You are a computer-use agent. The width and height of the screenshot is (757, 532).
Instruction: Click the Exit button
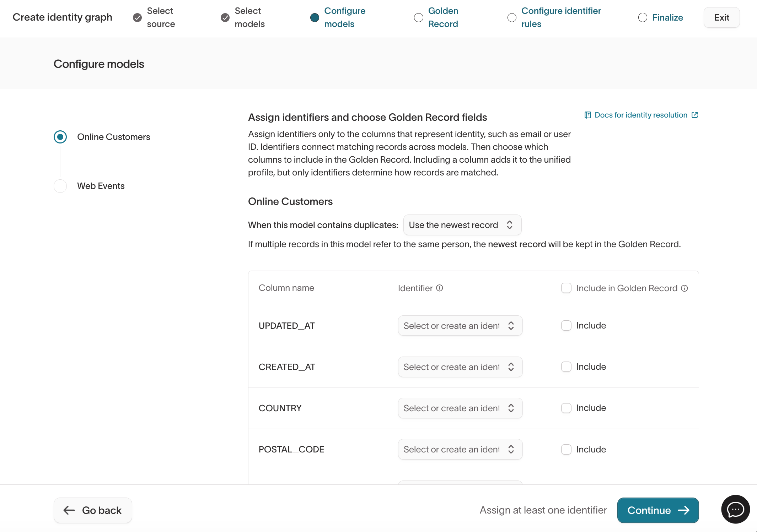[721, 17]
